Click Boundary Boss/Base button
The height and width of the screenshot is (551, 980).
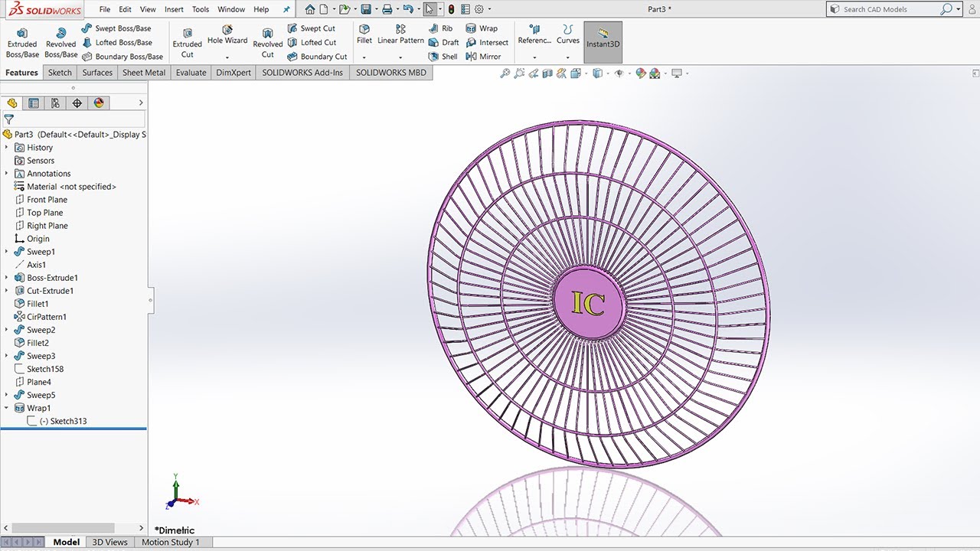tap(122, 56)
